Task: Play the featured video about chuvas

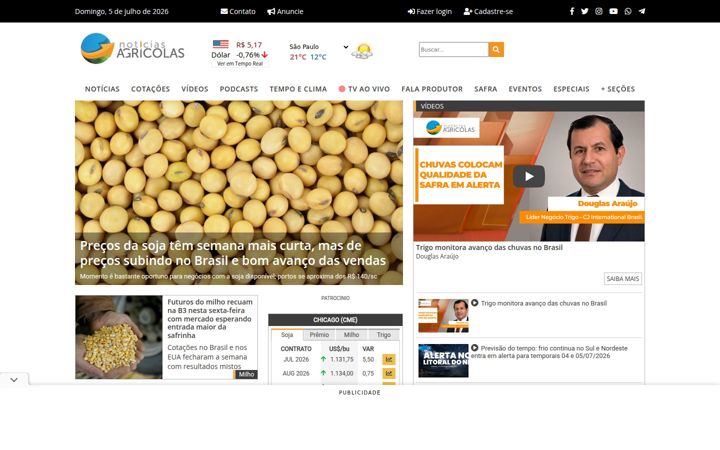Action: pos(529,176)
